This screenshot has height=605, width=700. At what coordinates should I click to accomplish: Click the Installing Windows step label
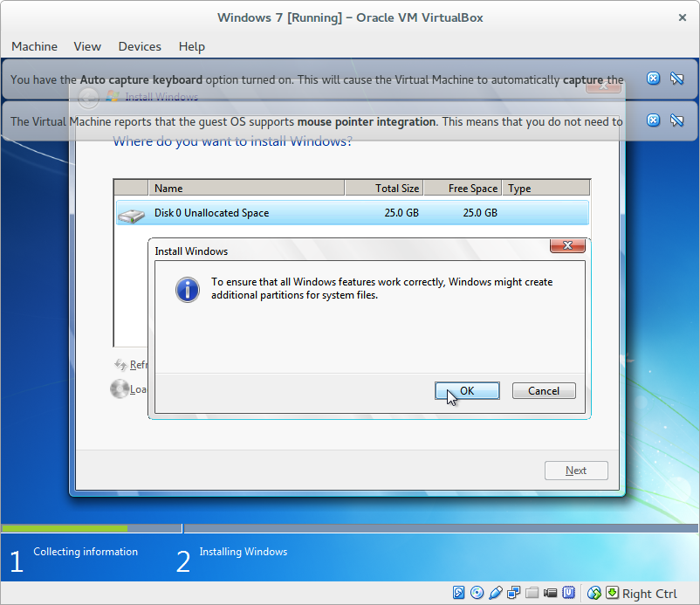coord(244,552)
